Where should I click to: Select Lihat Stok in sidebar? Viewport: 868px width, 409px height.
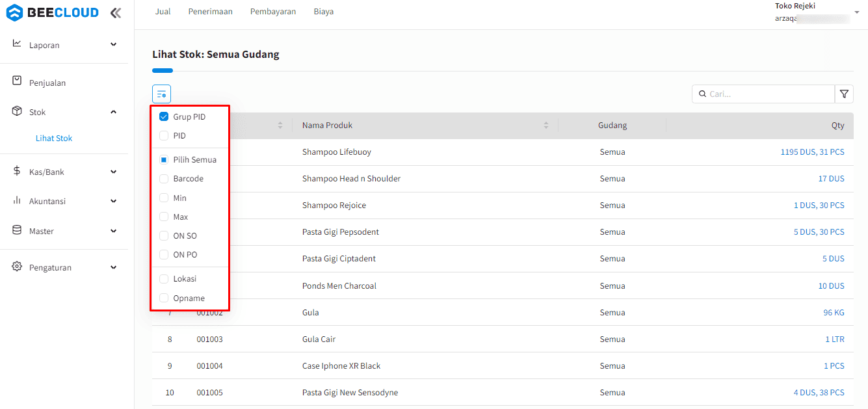[x=54, y=139]
